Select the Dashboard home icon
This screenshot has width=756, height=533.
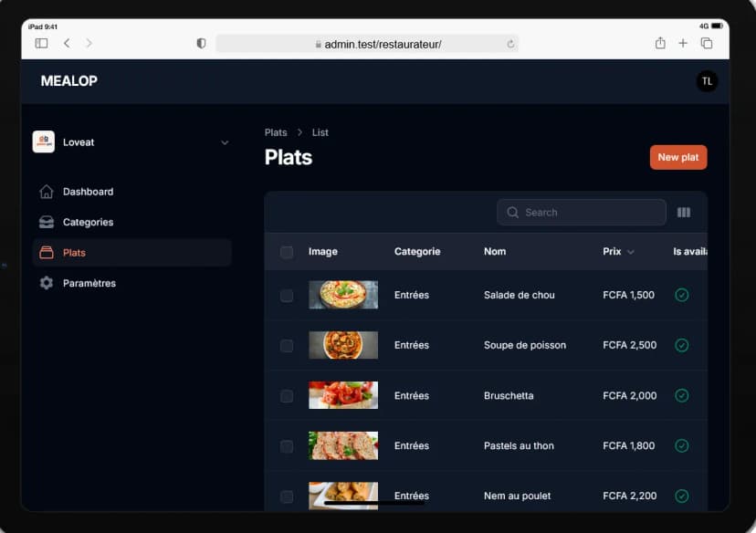click(x=45, y=192)
